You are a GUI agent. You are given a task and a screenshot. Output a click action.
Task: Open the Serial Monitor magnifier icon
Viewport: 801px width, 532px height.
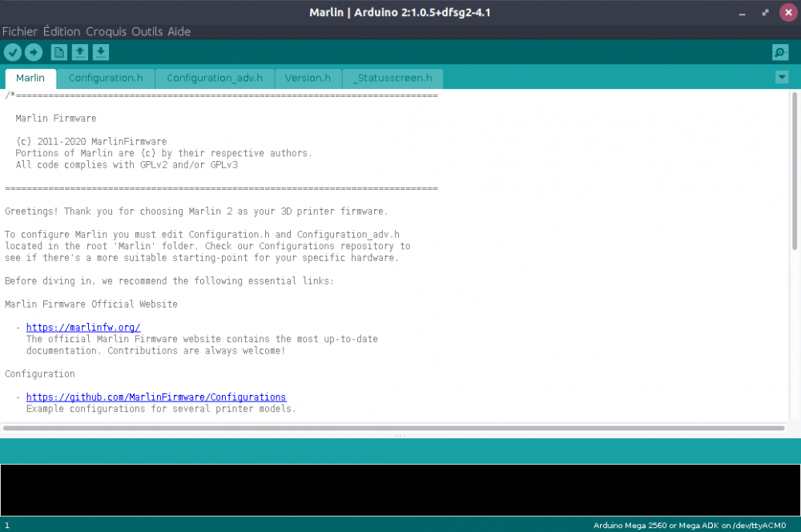point(780,52)
